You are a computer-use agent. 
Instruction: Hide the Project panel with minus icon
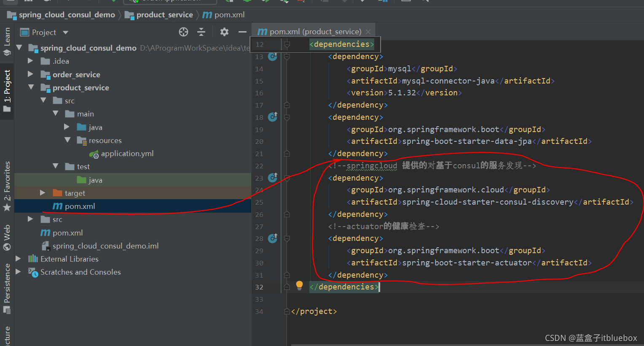[x=242, y=32]
